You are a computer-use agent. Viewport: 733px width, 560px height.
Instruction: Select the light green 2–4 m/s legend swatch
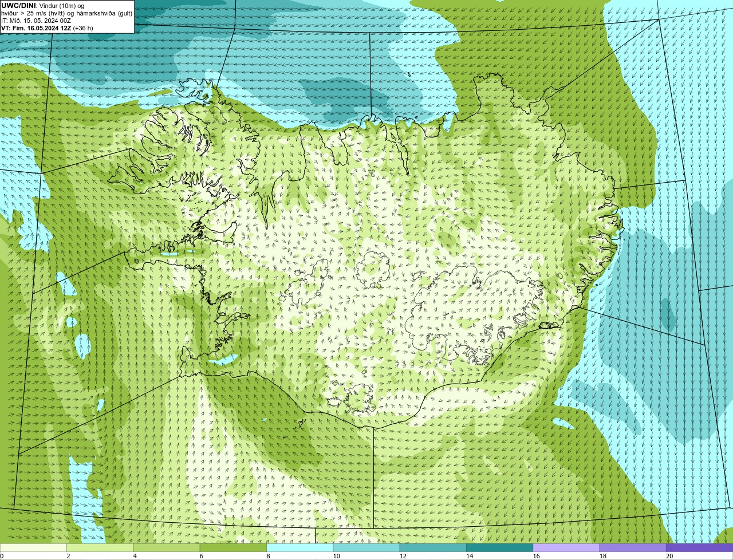point(100,547)
